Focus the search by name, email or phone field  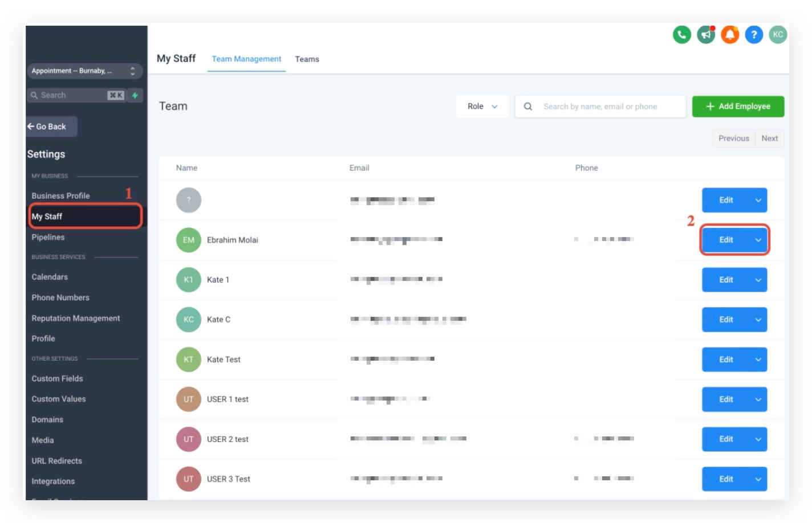pos(600,107)
